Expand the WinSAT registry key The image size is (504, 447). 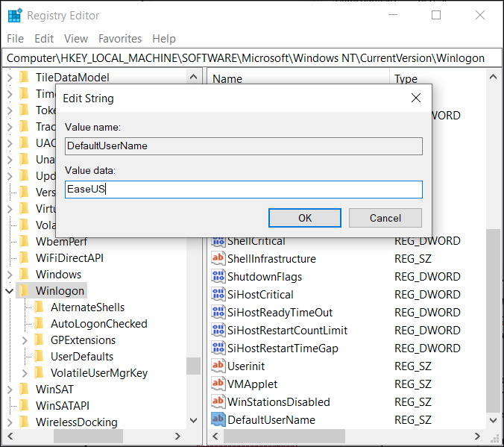10,390
